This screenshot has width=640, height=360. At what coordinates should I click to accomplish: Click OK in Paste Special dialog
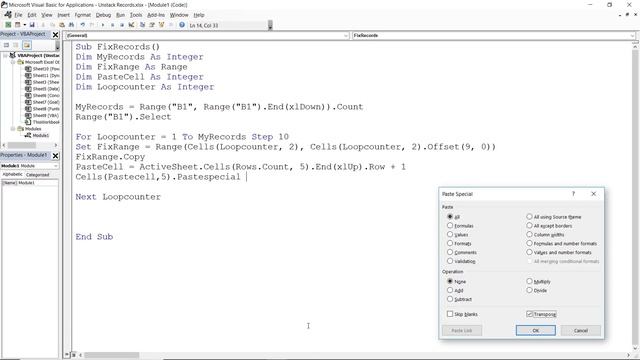536,330
